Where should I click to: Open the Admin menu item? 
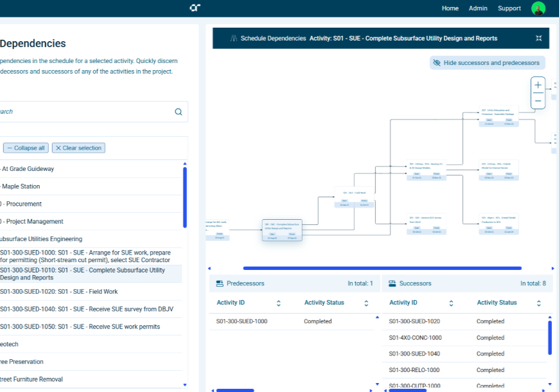point(477,8)
